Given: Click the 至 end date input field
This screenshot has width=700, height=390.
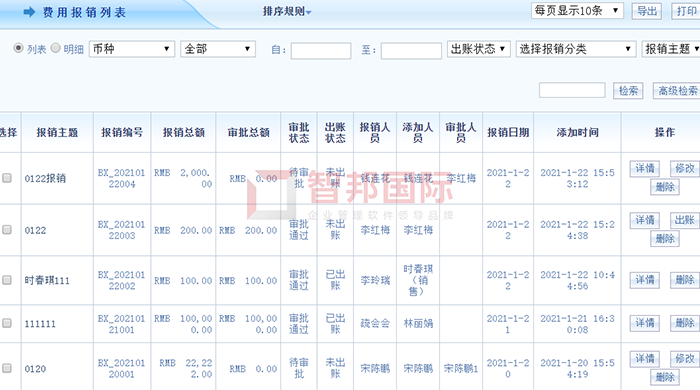Looking at the screenshot, I should pyautogui.click(x=411, y=50).
